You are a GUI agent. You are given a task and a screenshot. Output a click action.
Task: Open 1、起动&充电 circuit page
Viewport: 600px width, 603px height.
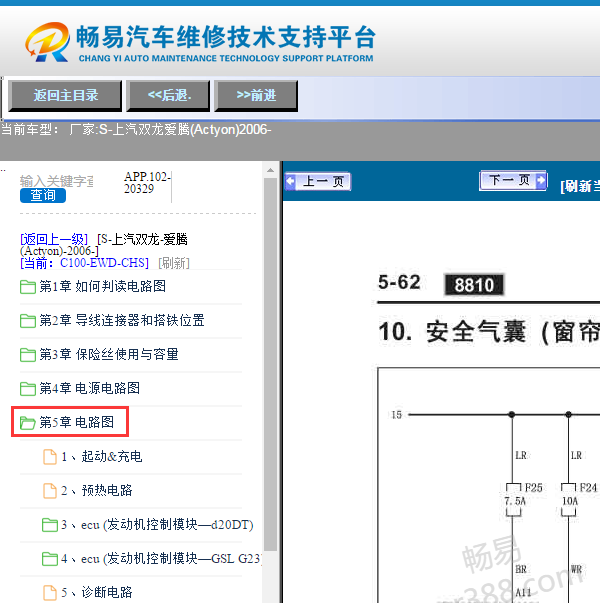click(102, 456)
